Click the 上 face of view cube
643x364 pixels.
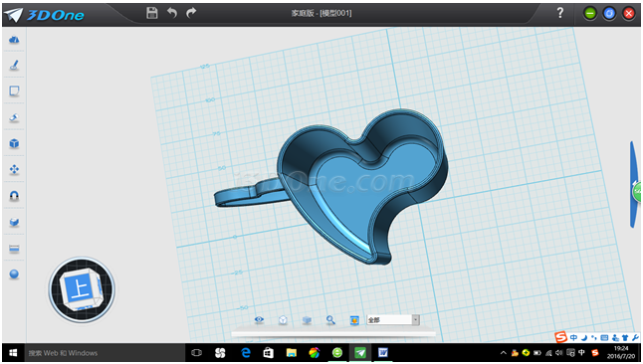coord(80,288)
